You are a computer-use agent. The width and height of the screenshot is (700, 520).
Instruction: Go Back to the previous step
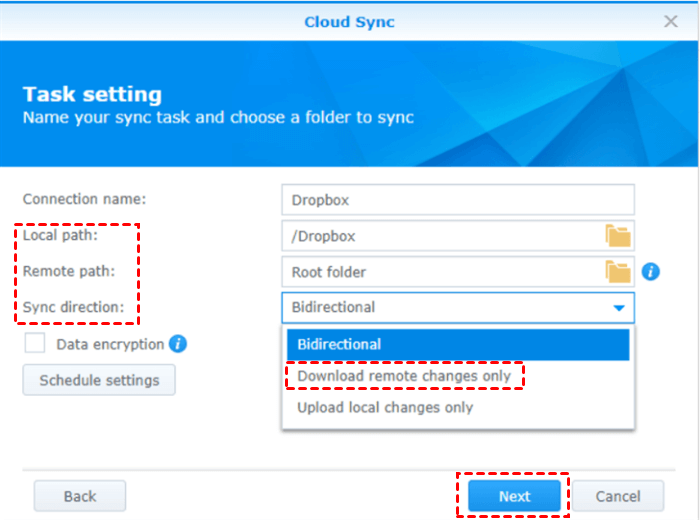[x=80, y=496]
